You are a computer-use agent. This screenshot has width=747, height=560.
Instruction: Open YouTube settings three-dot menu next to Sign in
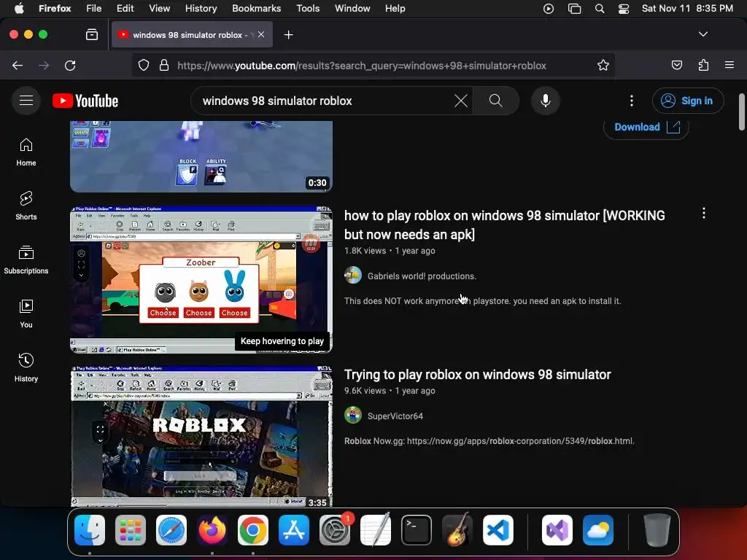pyautogui.click(x=632, y=101)
